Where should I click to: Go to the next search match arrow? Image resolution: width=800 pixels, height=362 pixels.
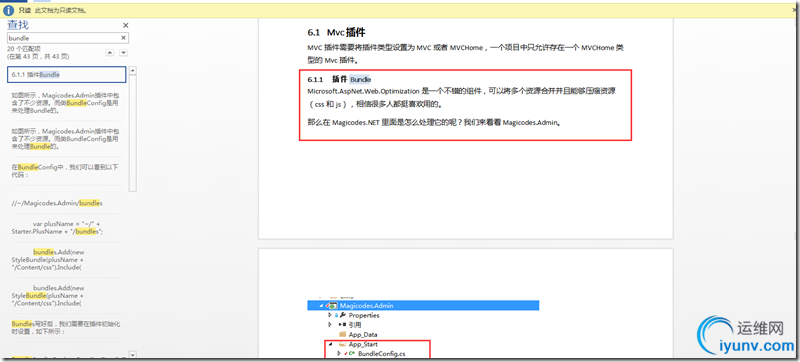tap(123, 53)
